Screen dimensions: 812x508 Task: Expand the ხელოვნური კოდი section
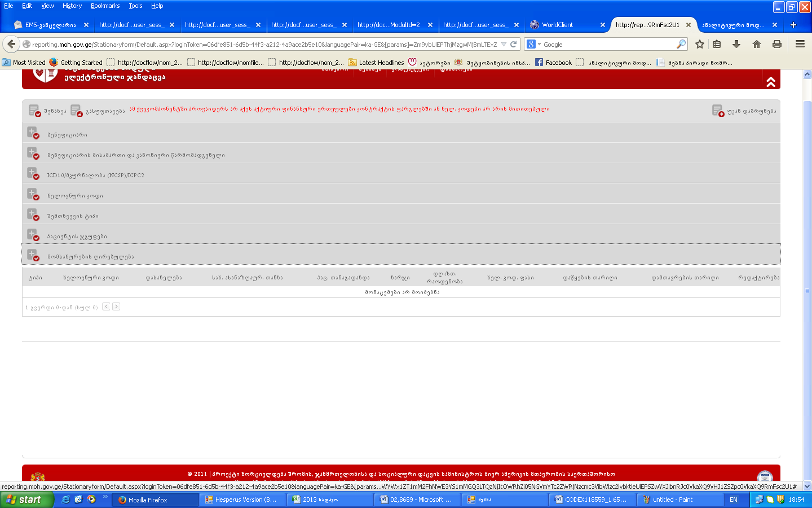tap(33, 194)
